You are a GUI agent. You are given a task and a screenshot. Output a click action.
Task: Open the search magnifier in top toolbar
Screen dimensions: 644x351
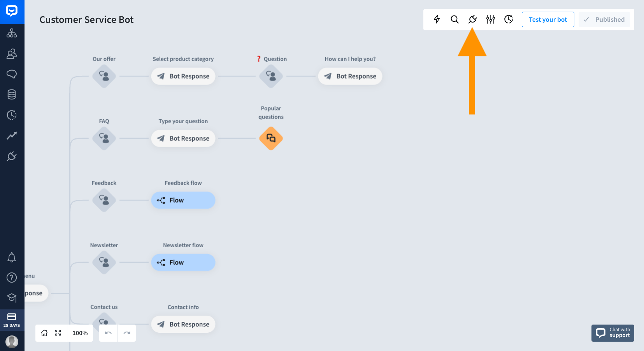click(x=454, y=19)
